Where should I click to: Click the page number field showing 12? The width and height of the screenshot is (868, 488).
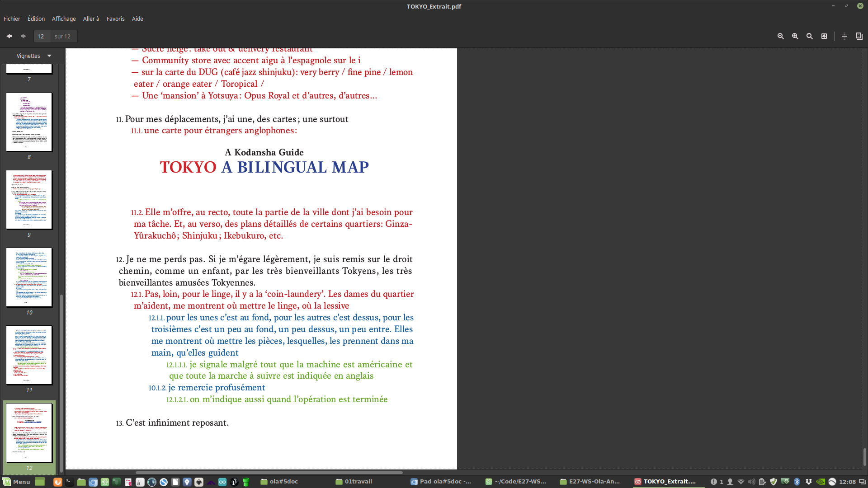coord(42,36)
